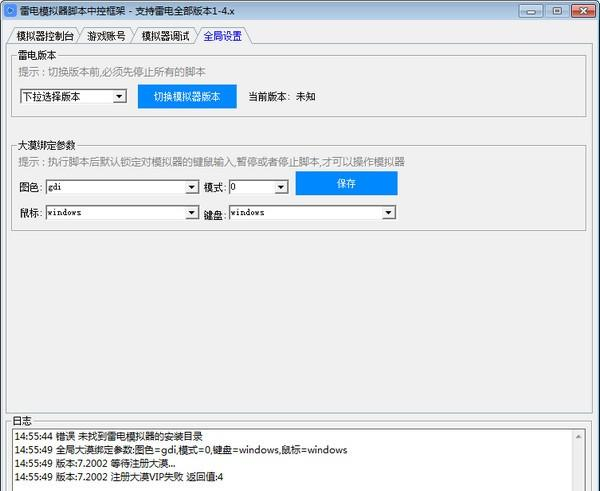This screenshot has height=491, width=600.
Task: Click the 切换模拟器版本 button
Action: point(187,96)
